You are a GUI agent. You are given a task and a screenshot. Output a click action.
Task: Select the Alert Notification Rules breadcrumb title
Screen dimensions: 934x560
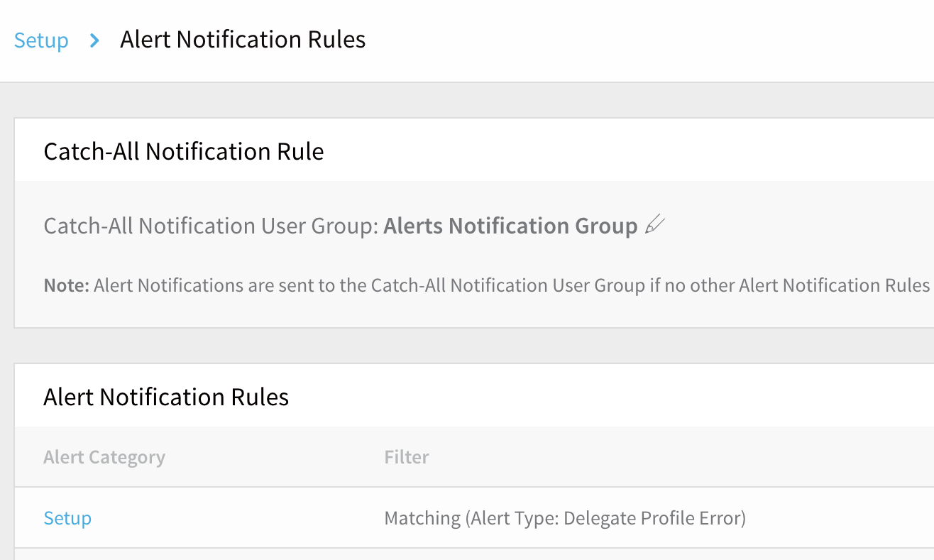point(243,40)
